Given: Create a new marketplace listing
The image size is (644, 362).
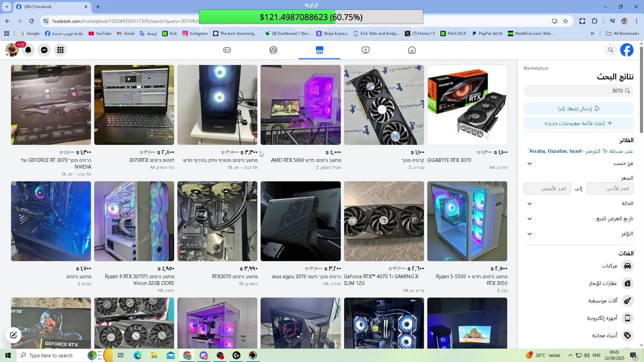Looking at the screenshot, I should pyautogui.click(x=579, y=123).
